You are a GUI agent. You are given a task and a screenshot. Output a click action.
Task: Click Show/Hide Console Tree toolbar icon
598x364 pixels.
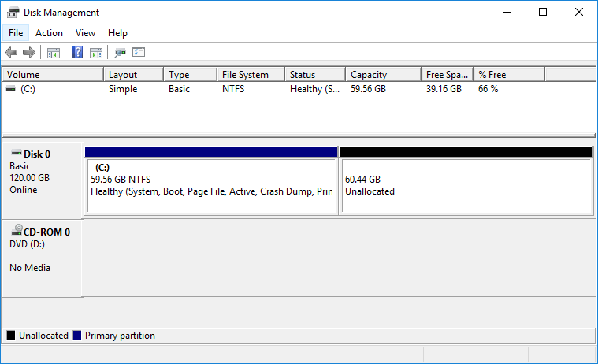54,53
